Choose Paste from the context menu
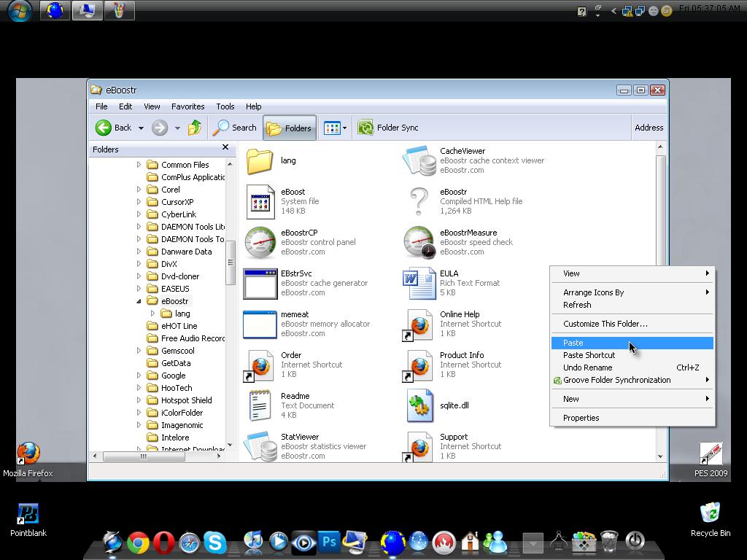The height and width of the screenshot is (560, 747). click(632, 343)
